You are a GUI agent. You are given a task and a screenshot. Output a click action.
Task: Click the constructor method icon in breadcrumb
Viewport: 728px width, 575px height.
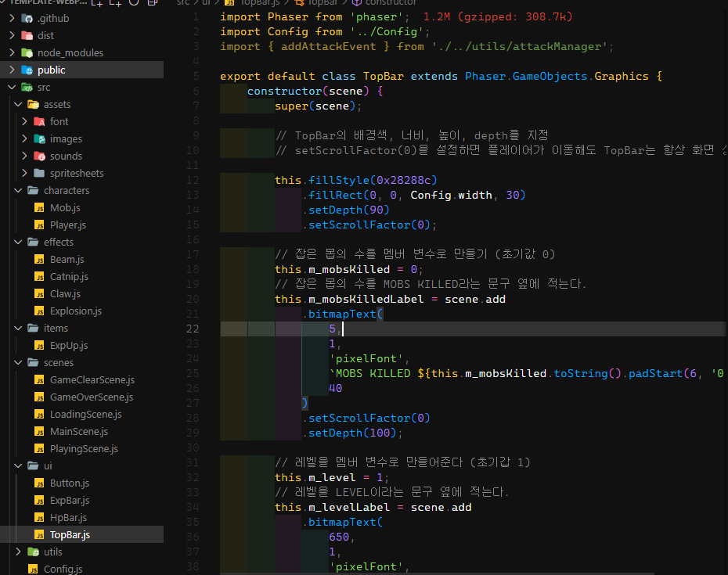[357, 2]
